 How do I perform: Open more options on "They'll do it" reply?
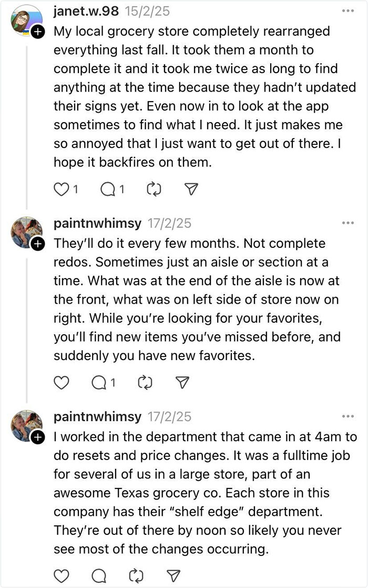pos(347,223)
